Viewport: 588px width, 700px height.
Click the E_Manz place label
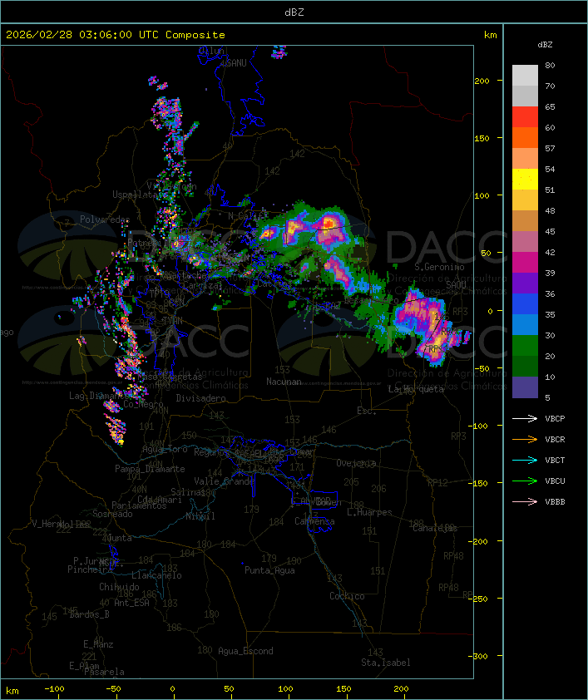(x=98, y=644)
